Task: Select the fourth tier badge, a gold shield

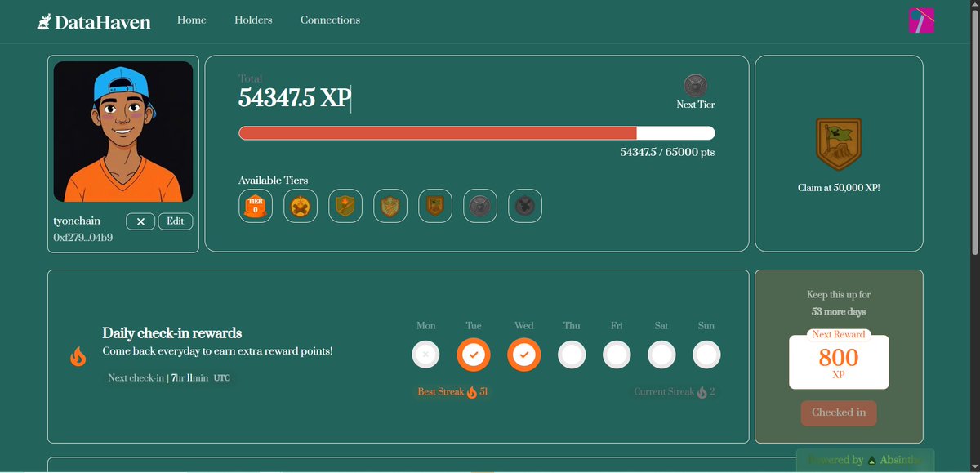Action: coord(390,207)
